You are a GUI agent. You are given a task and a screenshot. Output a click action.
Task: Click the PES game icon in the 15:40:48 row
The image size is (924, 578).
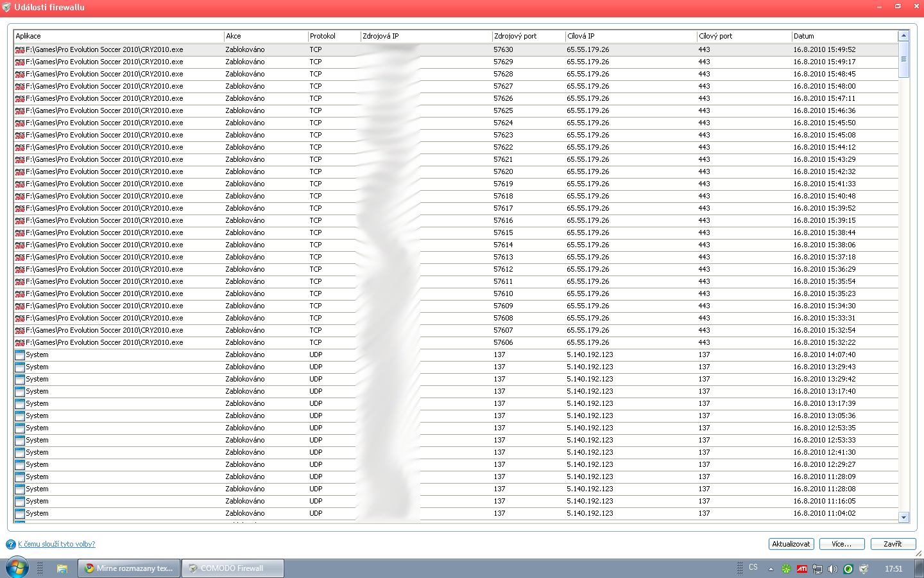20,197
